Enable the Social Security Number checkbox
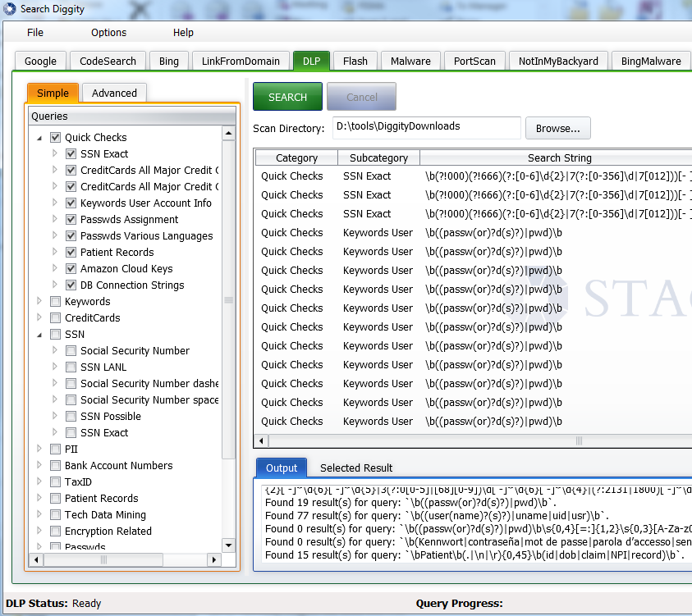Screen dimensions: 692x616 coord(71,351)
